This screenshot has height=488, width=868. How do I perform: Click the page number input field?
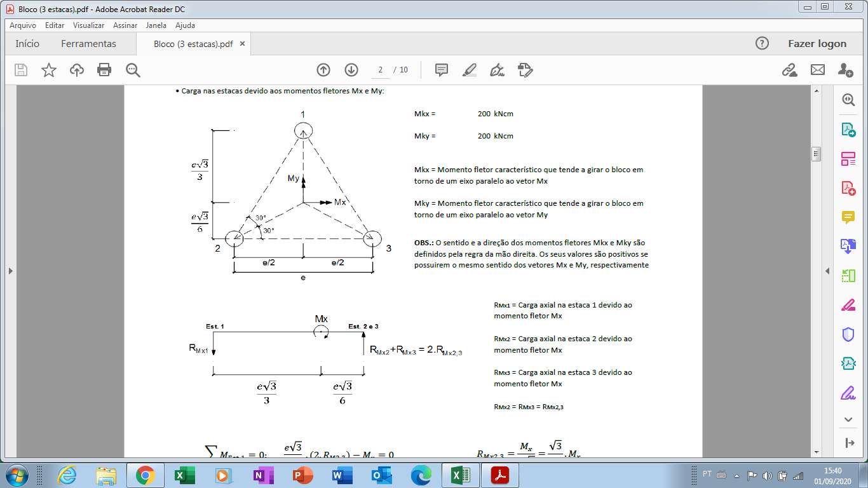(380, 70)
